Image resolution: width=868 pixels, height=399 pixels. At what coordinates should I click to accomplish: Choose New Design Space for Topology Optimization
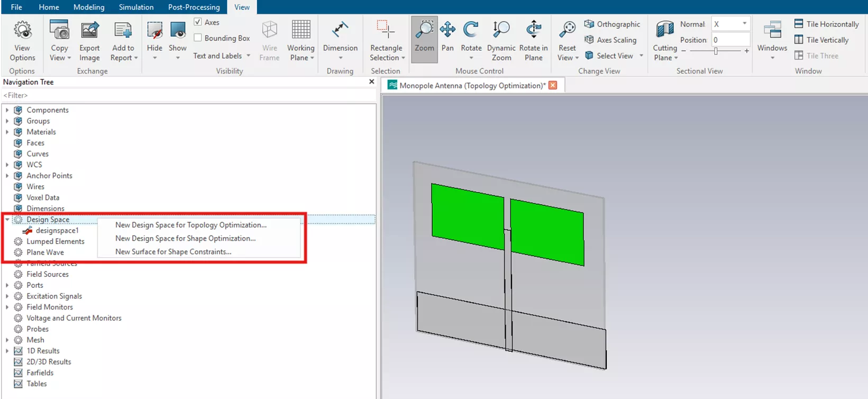point(190,225)
